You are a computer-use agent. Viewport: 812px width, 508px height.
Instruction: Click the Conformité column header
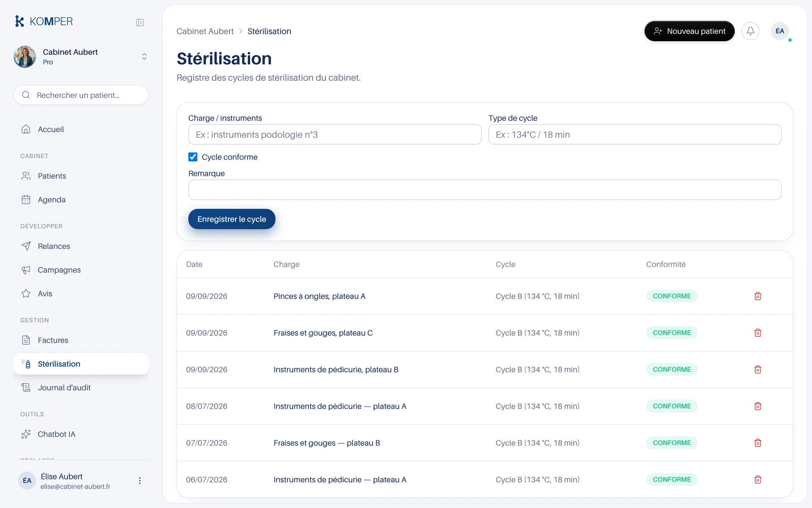[666, 264]
